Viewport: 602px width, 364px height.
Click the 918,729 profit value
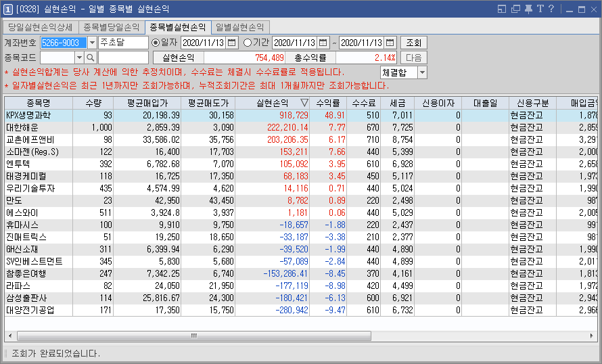tap(294, 115)
